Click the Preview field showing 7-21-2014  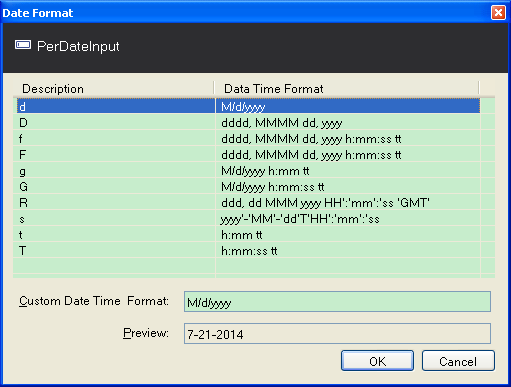coord(337,333)
